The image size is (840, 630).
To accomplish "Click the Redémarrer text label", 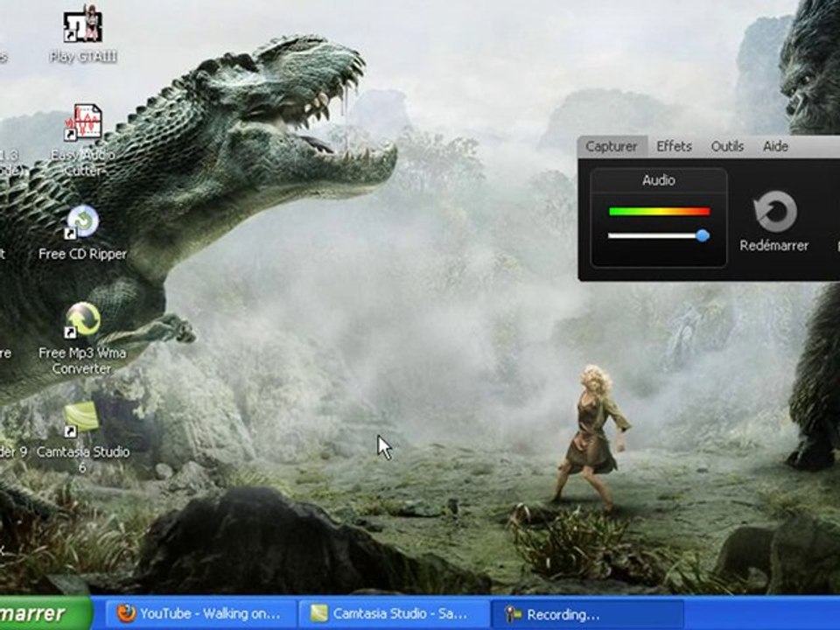I will [773, 246].
